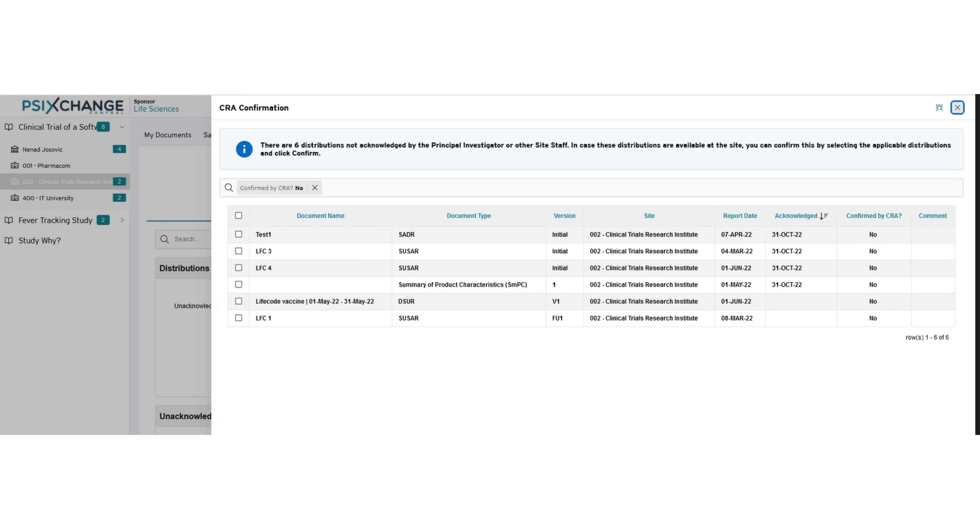The height and width of the screenshot is (529, 980).
Task: Click the badge 2 on Fever Tracking Study
Action: (103, 220)
